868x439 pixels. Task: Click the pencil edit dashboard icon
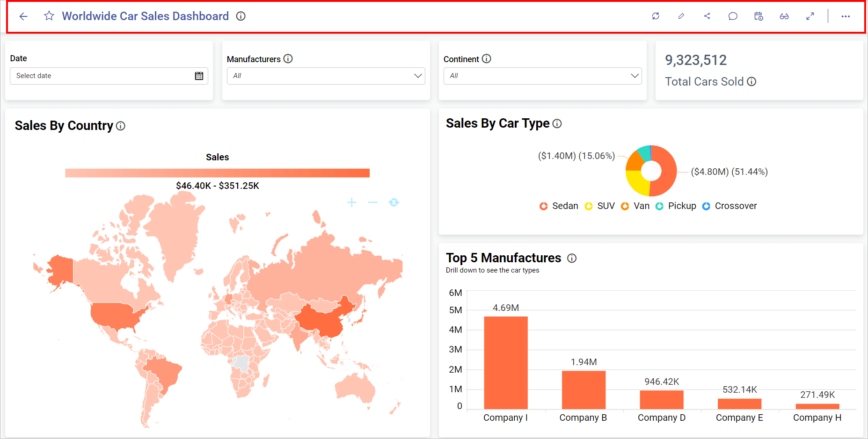click(x=681, y=16)
